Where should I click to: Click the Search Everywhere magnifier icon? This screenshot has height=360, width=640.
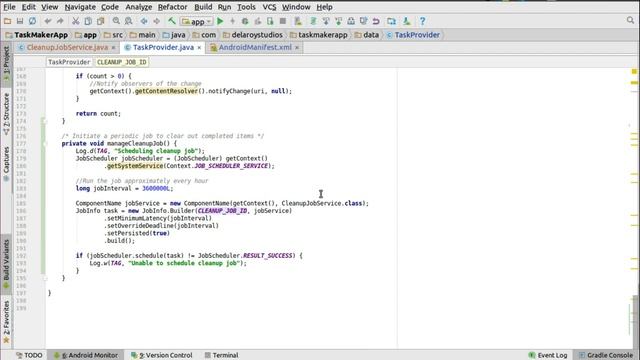(x=631, y=20)
